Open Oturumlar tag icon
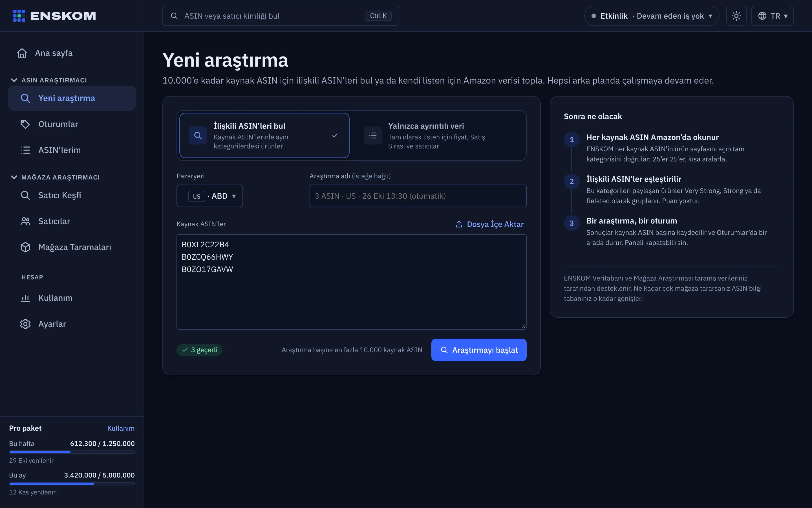The height and width of the screenshot is (508, 812). tap(25, 124)
